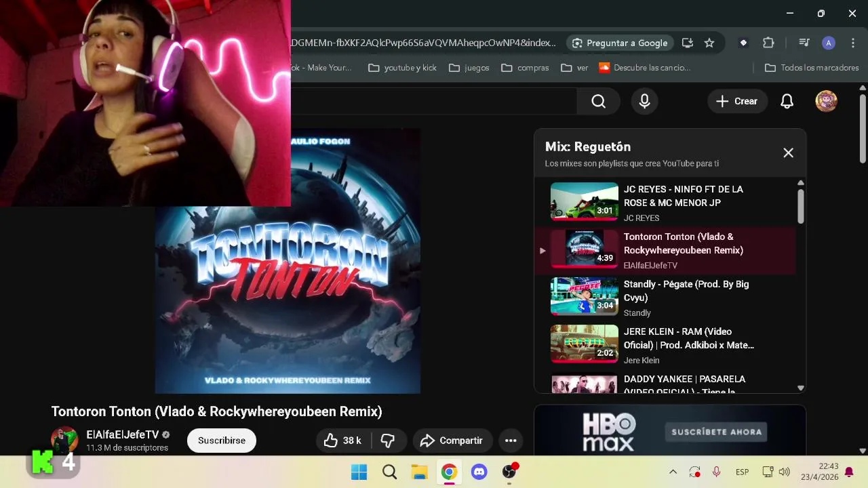Open Discord from the taskbar

479,472
